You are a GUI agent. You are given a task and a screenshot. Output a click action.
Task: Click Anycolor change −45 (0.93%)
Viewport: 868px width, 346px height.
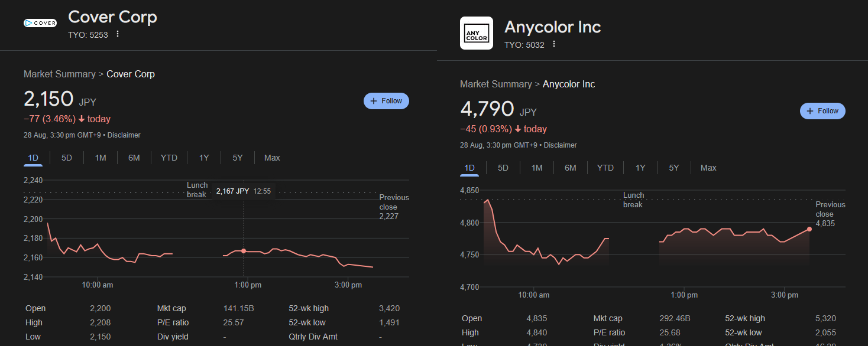486,129
